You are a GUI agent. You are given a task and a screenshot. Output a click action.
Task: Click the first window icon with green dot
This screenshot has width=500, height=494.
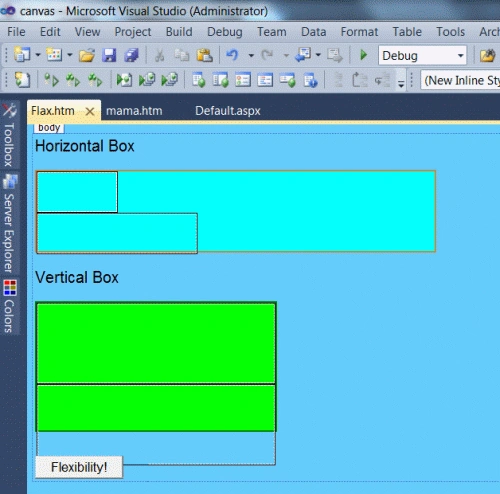(x=198, y=80)
